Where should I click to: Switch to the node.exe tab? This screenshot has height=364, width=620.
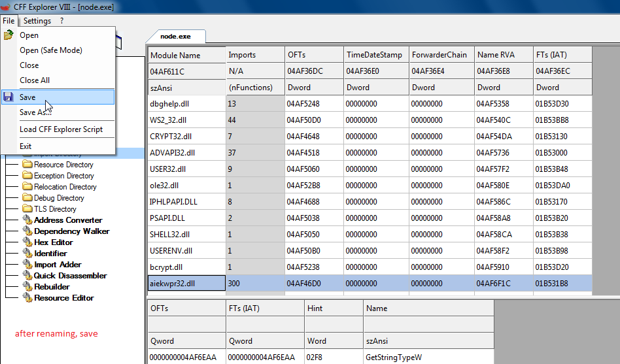coord(175,36)
